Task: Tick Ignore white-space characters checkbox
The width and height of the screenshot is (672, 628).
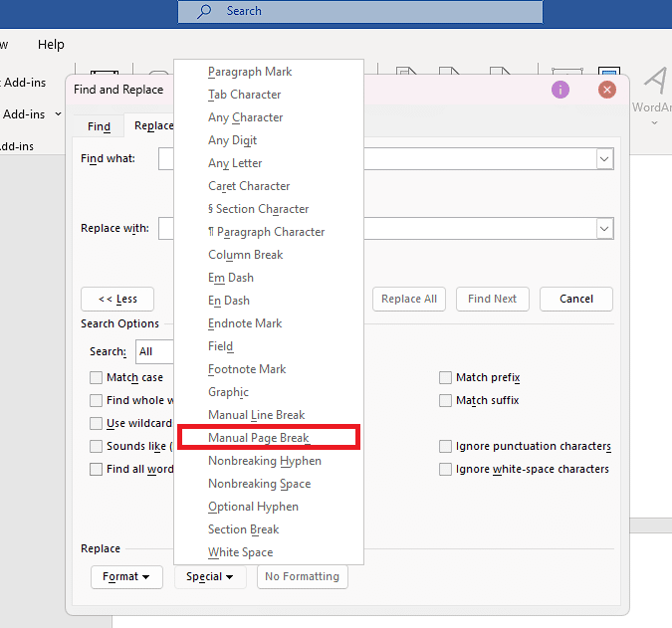Action: pyautogui.click(x=446, y=470)
